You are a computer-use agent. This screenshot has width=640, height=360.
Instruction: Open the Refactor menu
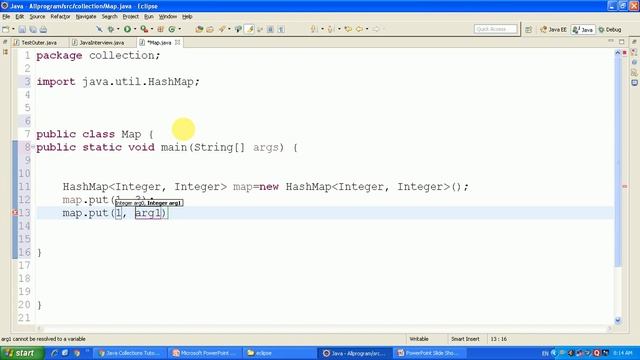pos(60,17)
